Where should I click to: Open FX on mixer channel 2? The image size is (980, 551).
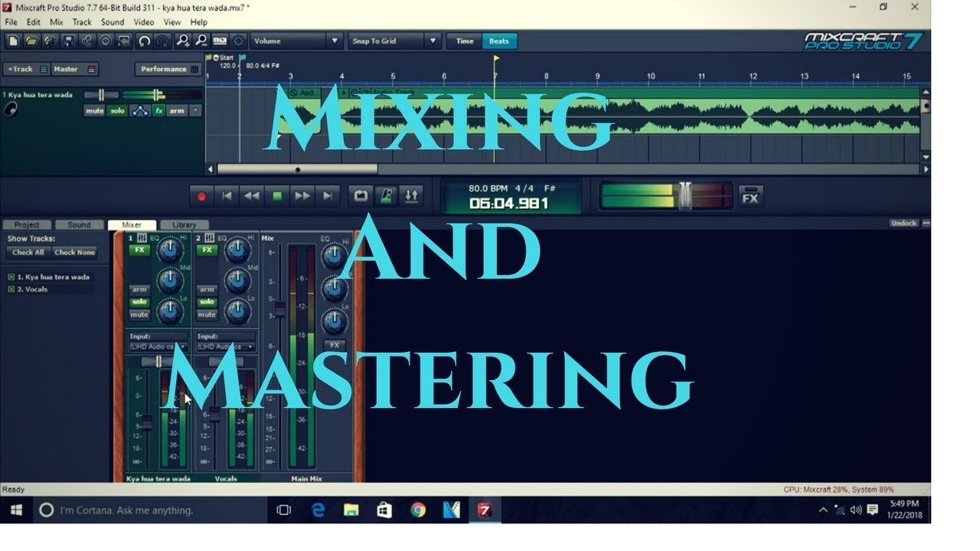tap(207, 250)
